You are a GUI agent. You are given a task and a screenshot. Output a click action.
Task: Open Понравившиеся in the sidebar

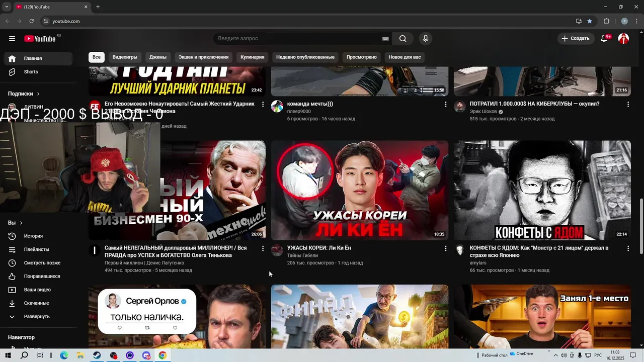(x=38, y=277)
